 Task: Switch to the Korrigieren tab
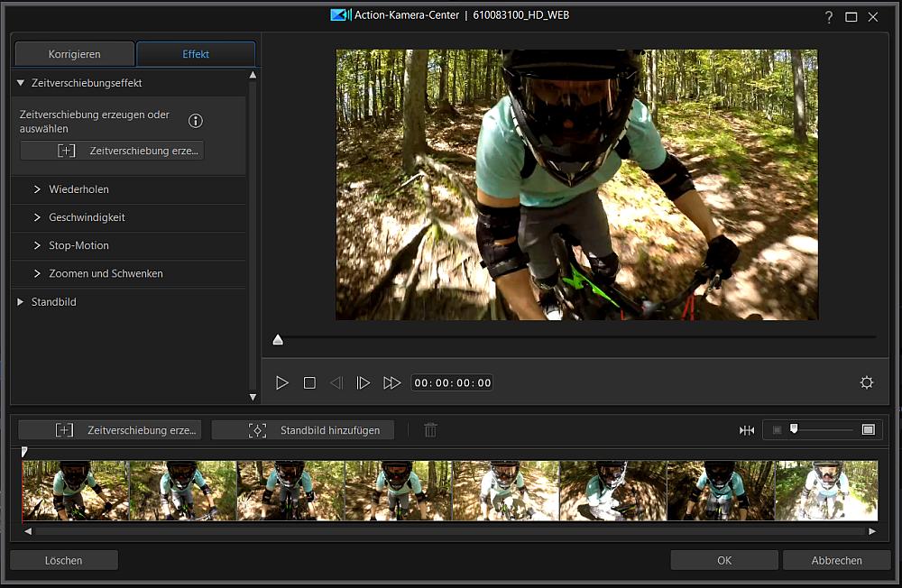pyautogui.click(x=75, y=54)
